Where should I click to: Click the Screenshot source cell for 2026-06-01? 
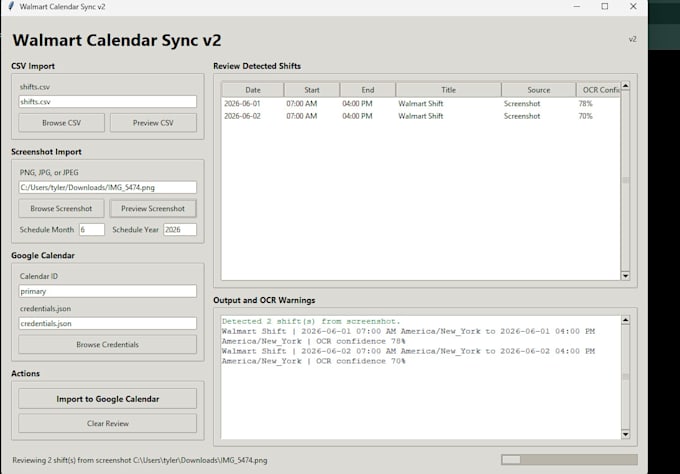click(522, 104)
